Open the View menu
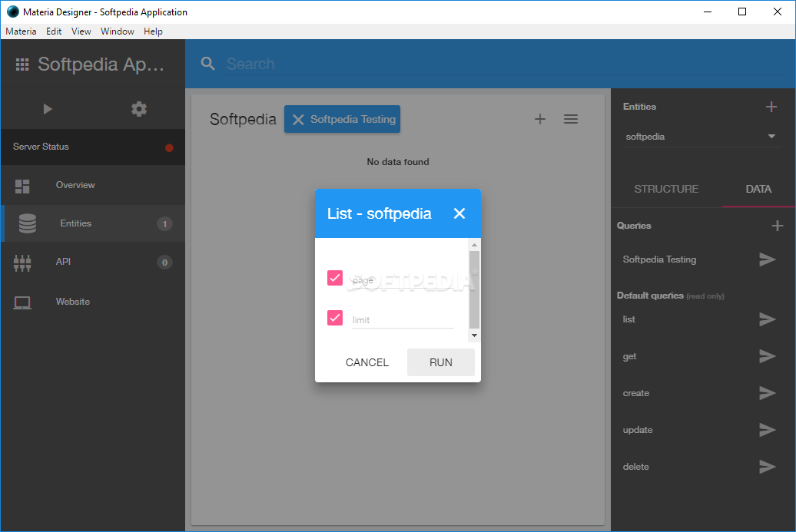796x532 pixels. pyautogui.click(x=81, y=31)
